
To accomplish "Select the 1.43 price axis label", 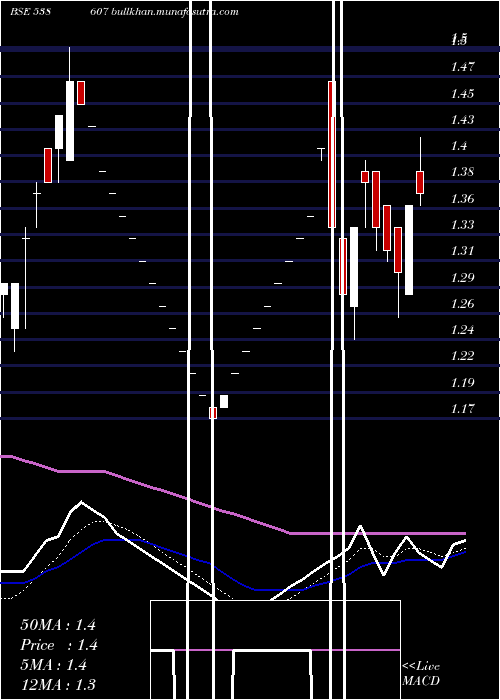I will click(x=463, y=120).
